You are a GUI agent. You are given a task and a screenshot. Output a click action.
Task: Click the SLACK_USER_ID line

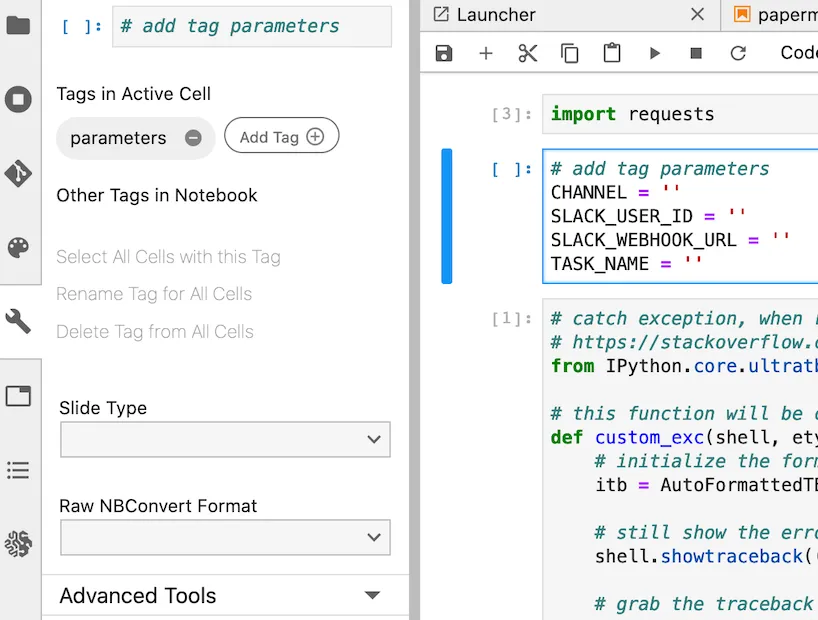(x=648, y=216)
